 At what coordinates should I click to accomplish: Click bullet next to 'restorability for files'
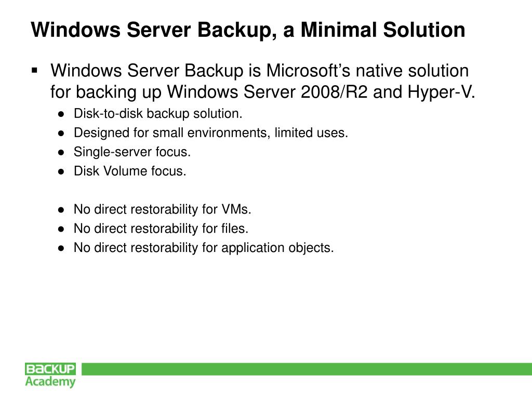61,229
